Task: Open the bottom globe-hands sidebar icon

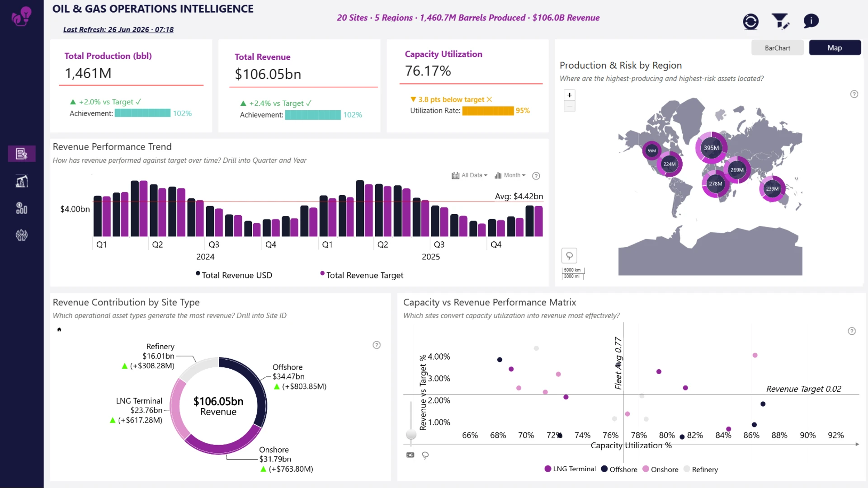Action: 22,235
